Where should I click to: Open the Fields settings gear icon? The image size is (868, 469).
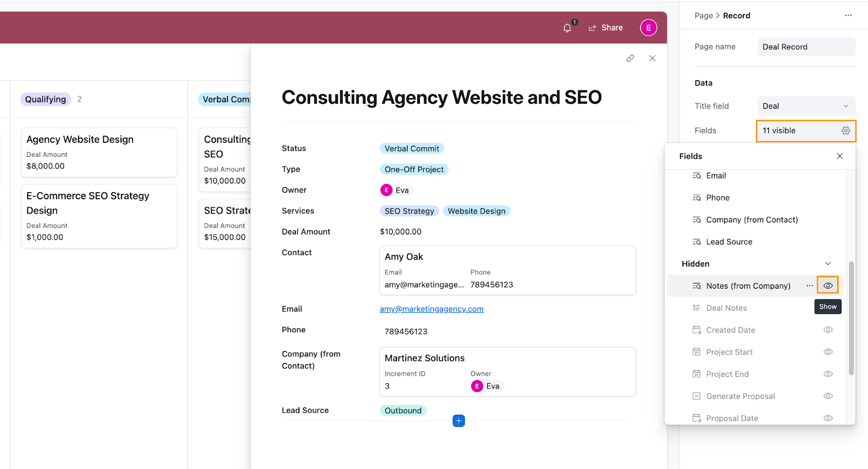click(x=845, y=131)
